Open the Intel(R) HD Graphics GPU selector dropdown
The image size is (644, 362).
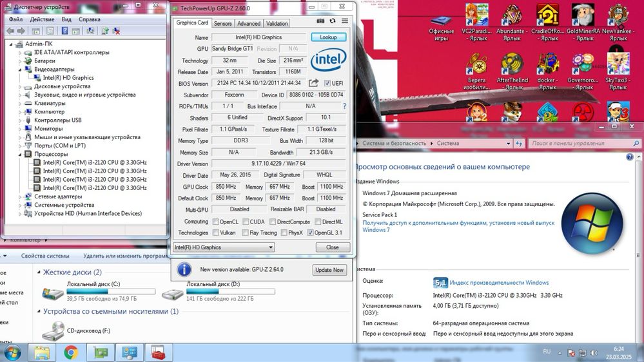click(224, 247)
